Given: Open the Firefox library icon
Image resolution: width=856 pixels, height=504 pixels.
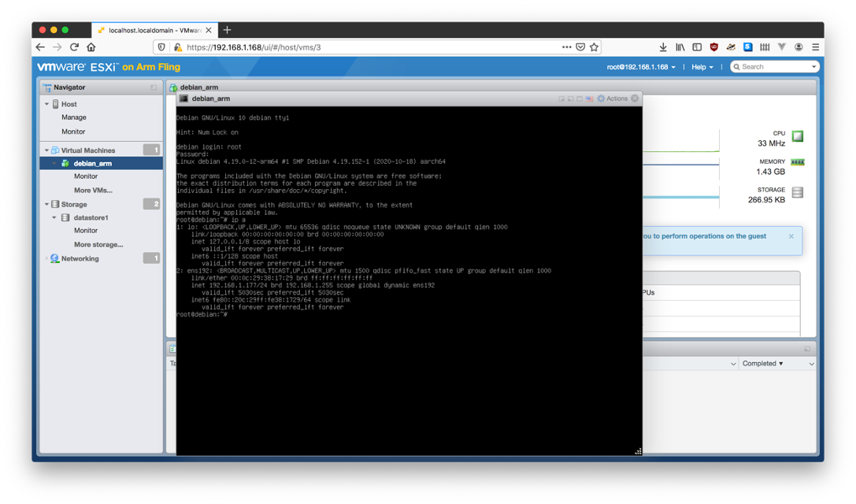Looking at the screenshot, I should coord(680,47).
